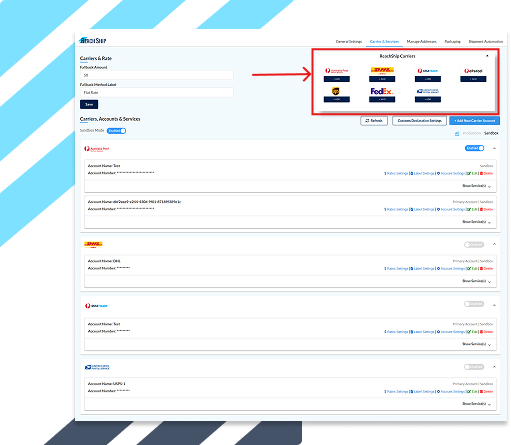
Task: Disable the Australia Post carrier toggle
Action: click(475, 148)
